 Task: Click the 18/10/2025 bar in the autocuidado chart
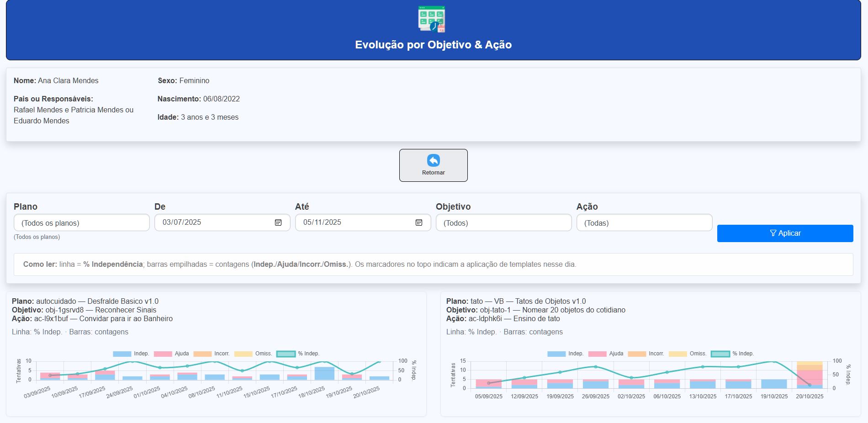click(324, 373)
